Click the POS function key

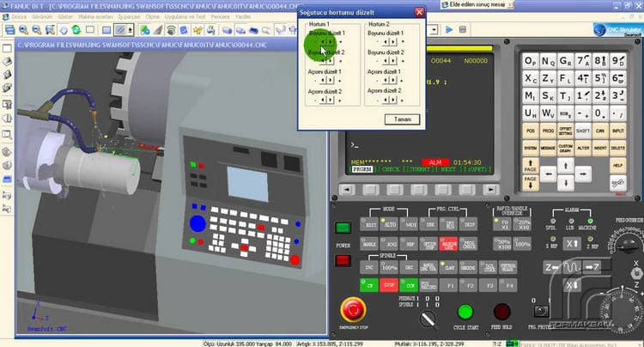(531, 131)
